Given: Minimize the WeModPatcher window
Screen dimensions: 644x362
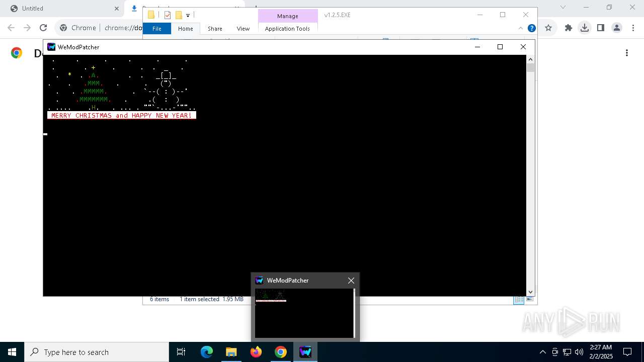Looking at the screenshot, I should click(477, 47).
